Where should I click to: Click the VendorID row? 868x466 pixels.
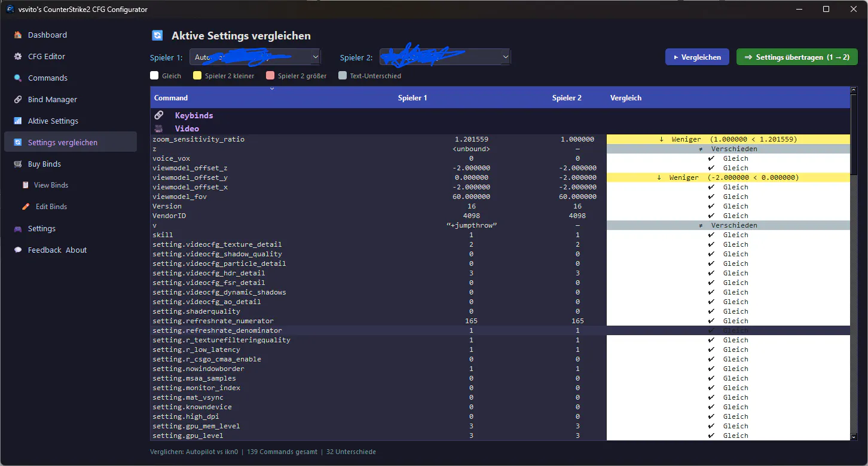500,216
